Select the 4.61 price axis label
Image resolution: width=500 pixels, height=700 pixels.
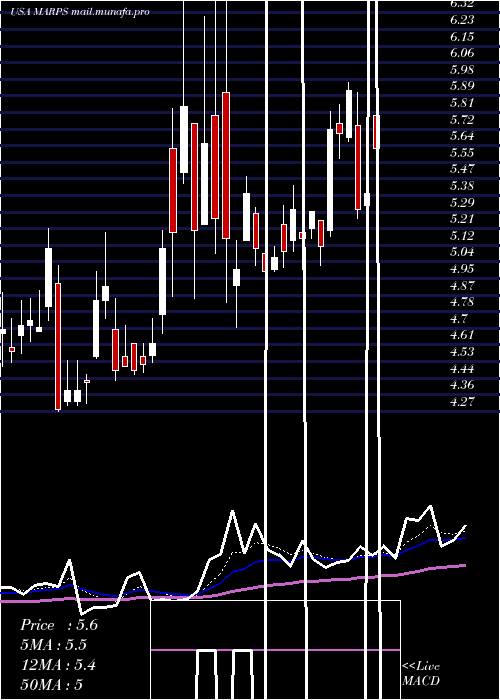(462, 335)
